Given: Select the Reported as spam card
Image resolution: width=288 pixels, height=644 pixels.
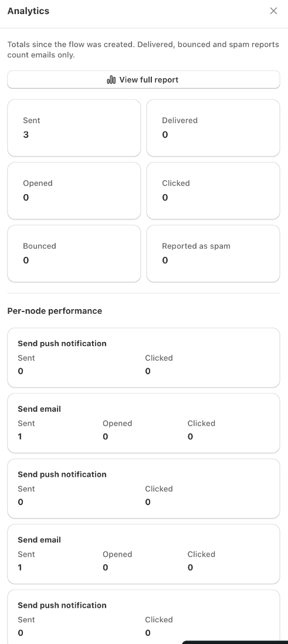Looking at the screenshot, I should [x=214, y=253].
